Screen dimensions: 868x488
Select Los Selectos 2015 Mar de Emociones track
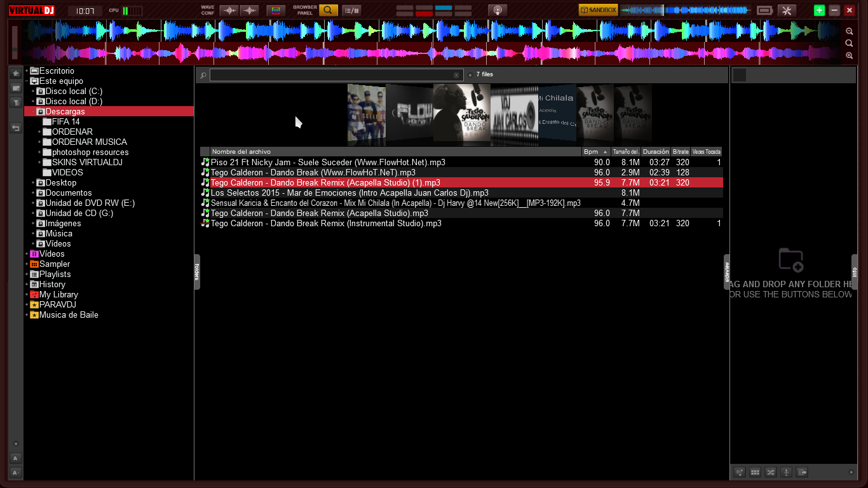click(x=461, y=193)
